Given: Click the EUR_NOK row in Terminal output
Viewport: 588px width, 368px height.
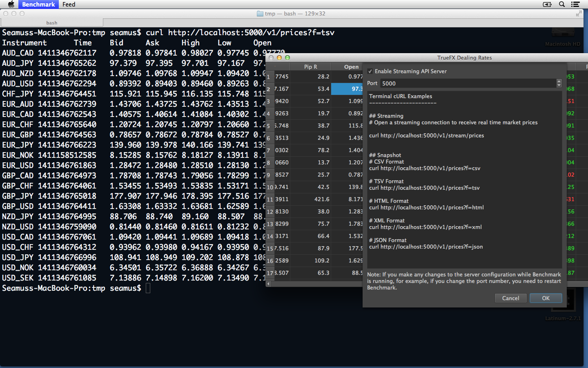Looking at the screenshot, I should [134, 155].
